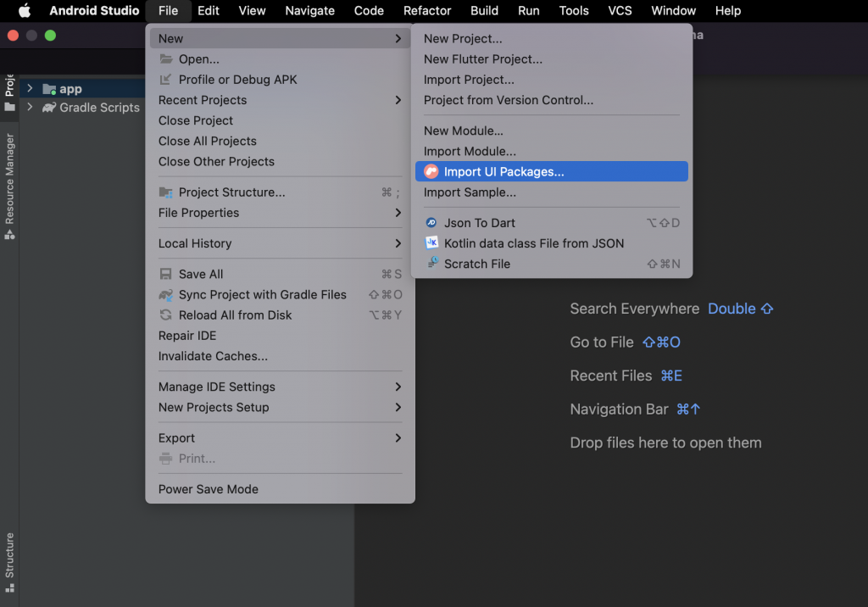The height and width of the screenshot is (607, 868).
Task: Open the Run menu
Action: (529, 10)
